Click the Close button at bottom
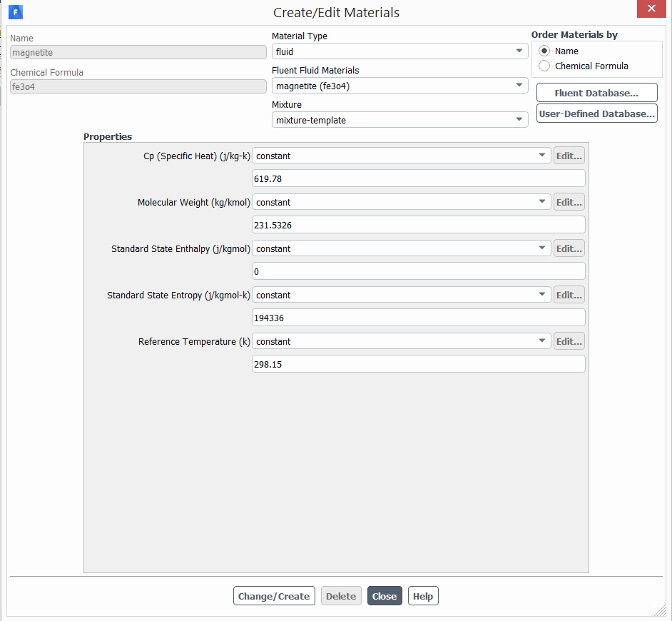This screenshot has height=621, width=672. pyautogui.click(x=385, y=596)
